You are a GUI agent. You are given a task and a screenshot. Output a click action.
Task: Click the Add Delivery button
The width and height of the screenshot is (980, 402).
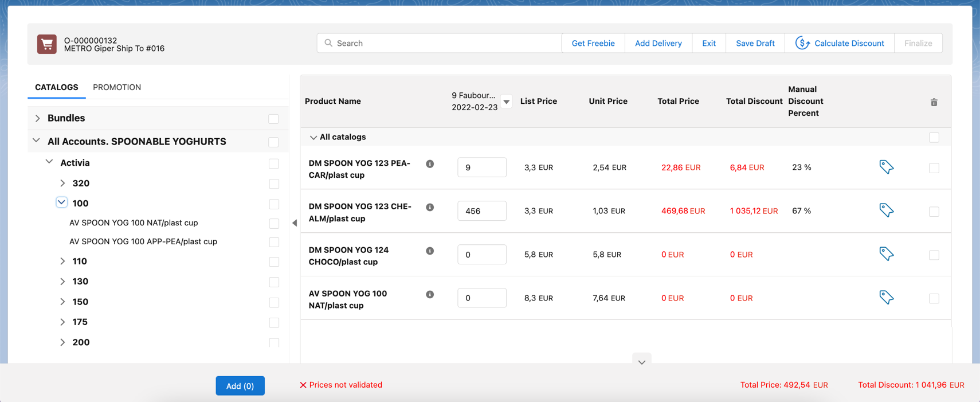[658, 43]
